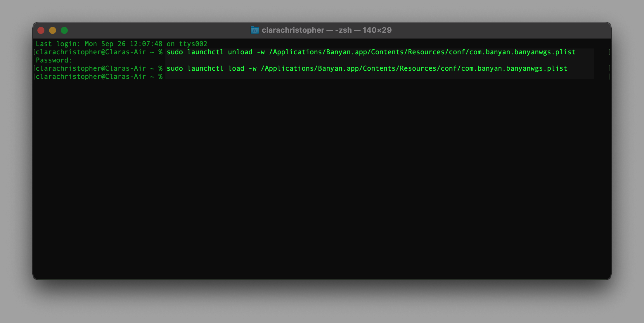Click the 'Password:' prompt line
This screenshot has height=323, width=644.
coord(54,60)
